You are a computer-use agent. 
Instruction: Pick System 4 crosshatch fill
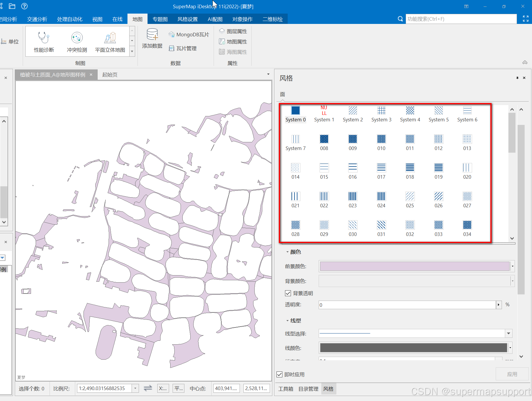click(410, 114)
